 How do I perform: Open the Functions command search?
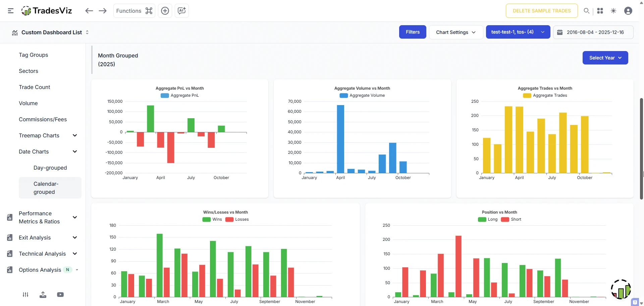(x=134, y=11)
